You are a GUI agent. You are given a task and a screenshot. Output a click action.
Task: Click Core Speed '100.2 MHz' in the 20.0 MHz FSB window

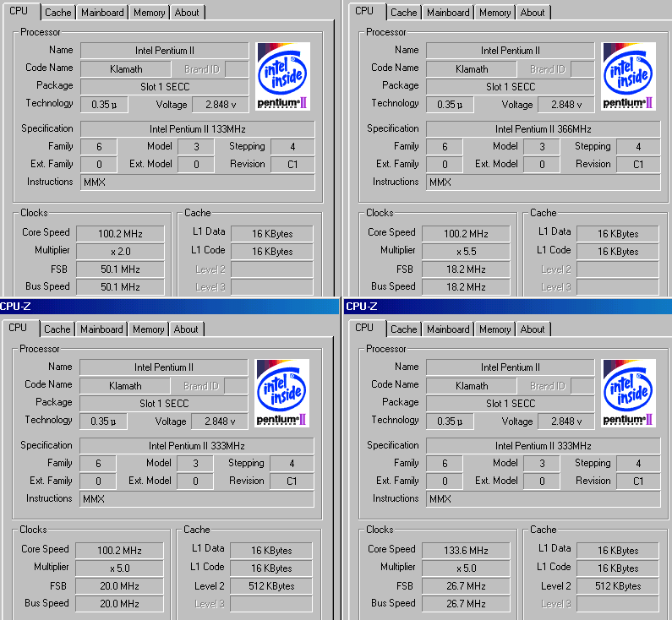[119, 551]
